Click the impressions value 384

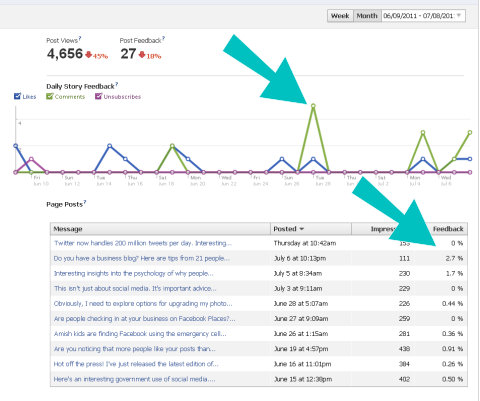pos(404,364)
